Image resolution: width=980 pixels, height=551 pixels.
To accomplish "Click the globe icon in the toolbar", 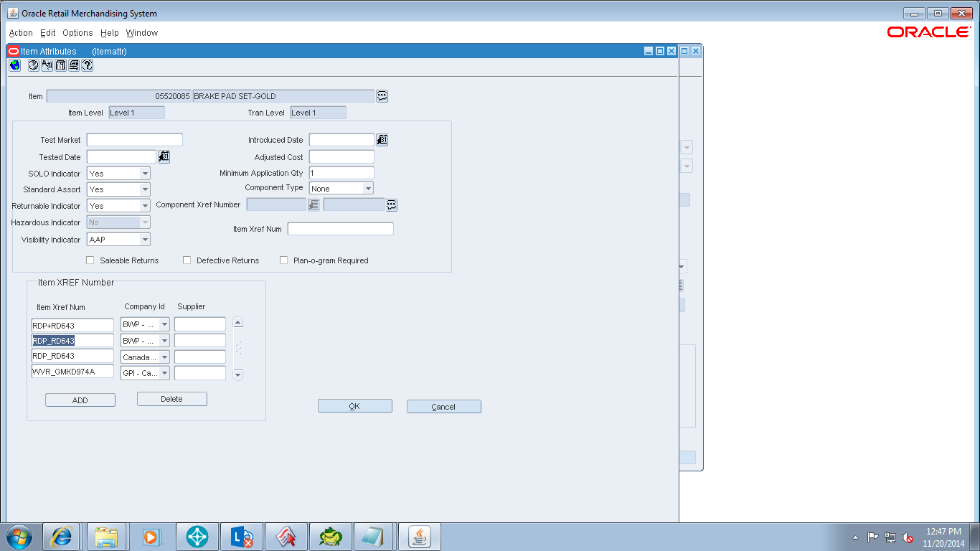I will click(x=14, y=65).
